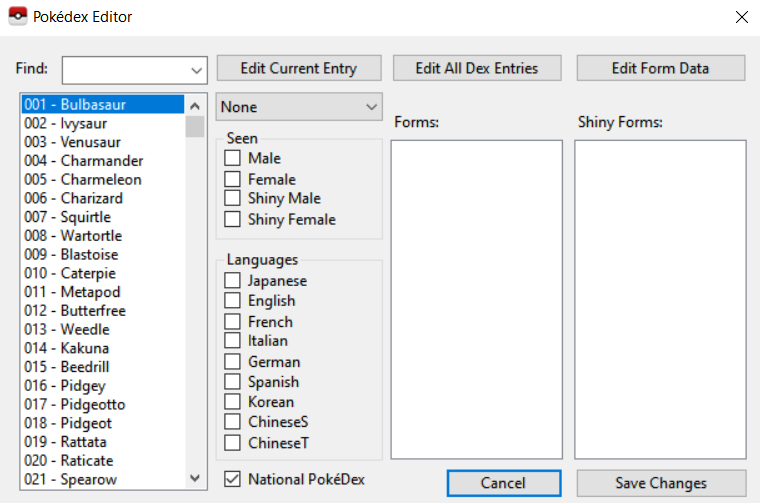Pick 012 - Butterfree in species list
This screenshot has width=760, height=503.
[x=103, y=311]
